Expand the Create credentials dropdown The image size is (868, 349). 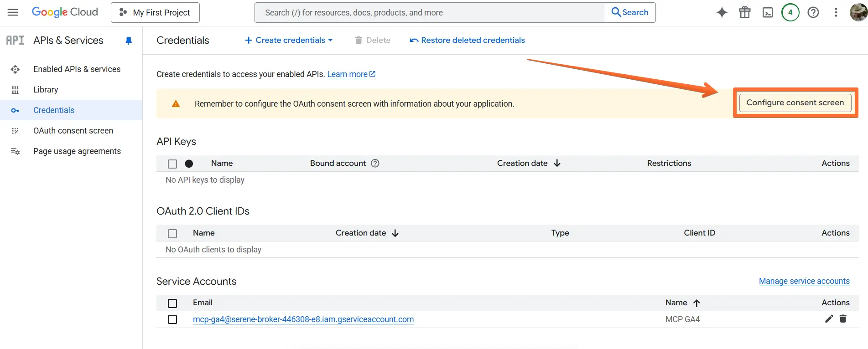coord(289,40)
